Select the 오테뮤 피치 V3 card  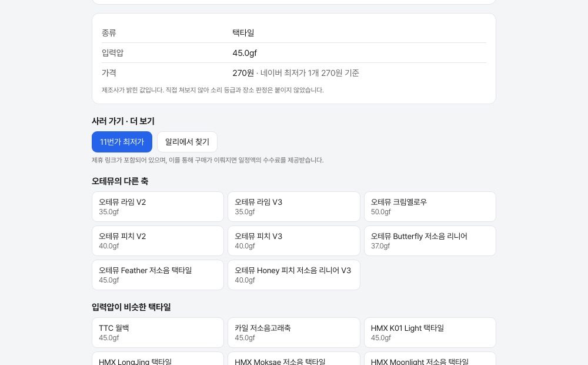[x=294, y=241]
